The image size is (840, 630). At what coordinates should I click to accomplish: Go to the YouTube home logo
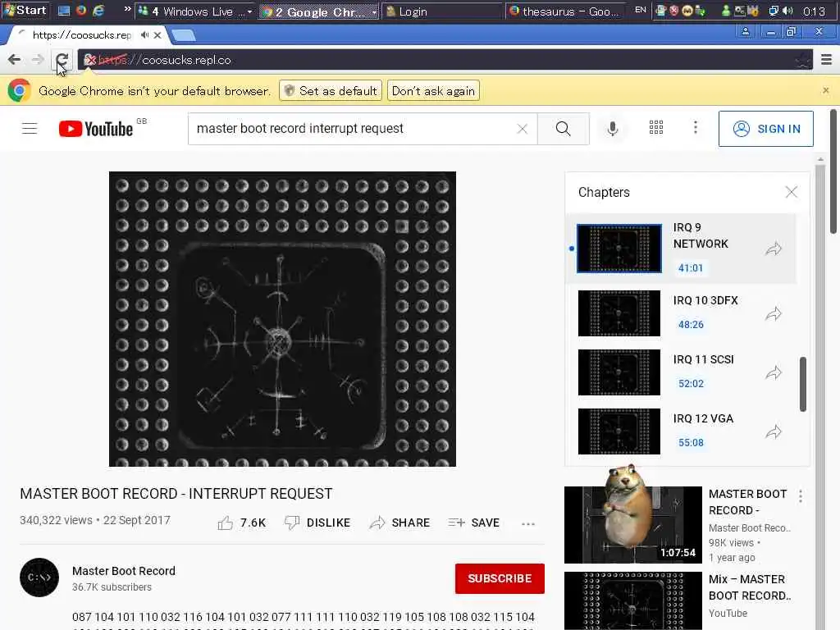[96, 129]
